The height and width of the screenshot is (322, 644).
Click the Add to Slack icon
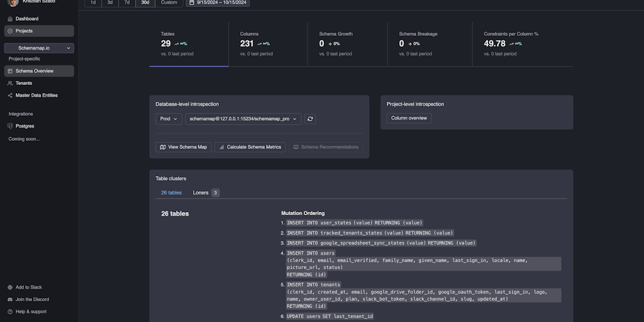(x=10, y=287)
